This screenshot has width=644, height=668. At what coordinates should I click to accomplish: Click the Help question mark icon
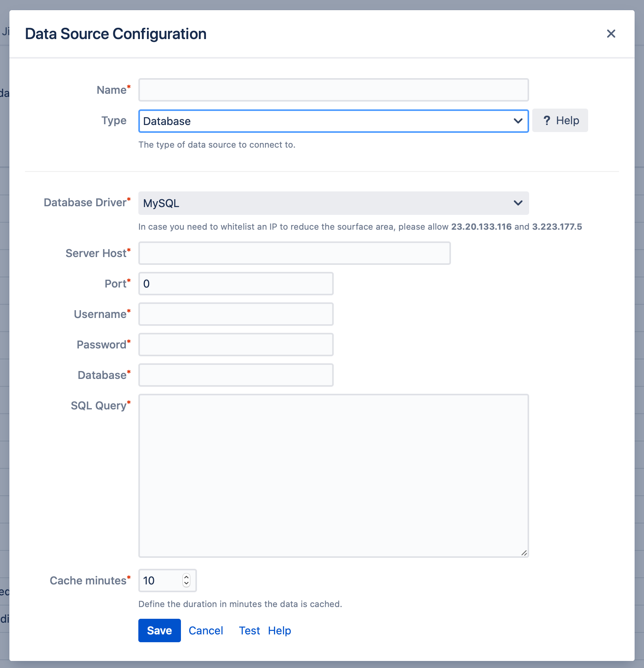547,120
